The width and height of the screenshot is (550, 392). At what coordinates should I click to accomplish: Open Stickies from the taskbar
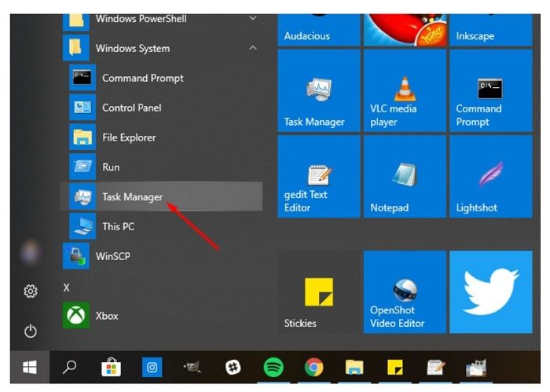pyautogui.click(x=395, y=367)
